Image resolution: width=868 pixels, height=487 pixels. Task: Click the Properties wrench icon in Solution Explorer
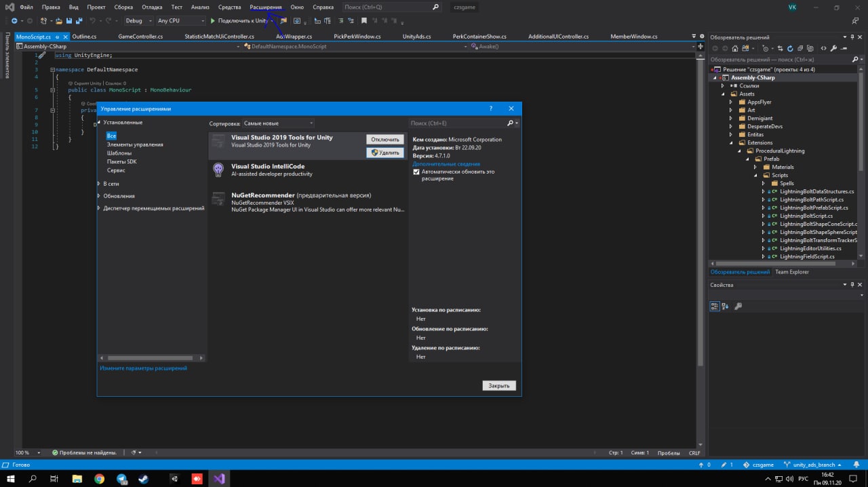pos(833,49)
